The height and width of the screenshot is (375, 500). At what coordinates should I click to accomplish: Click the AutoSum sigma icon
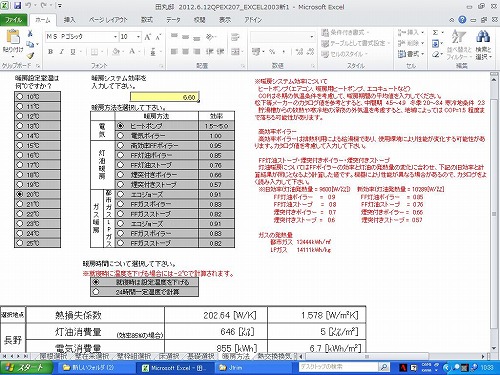[435, 33]
